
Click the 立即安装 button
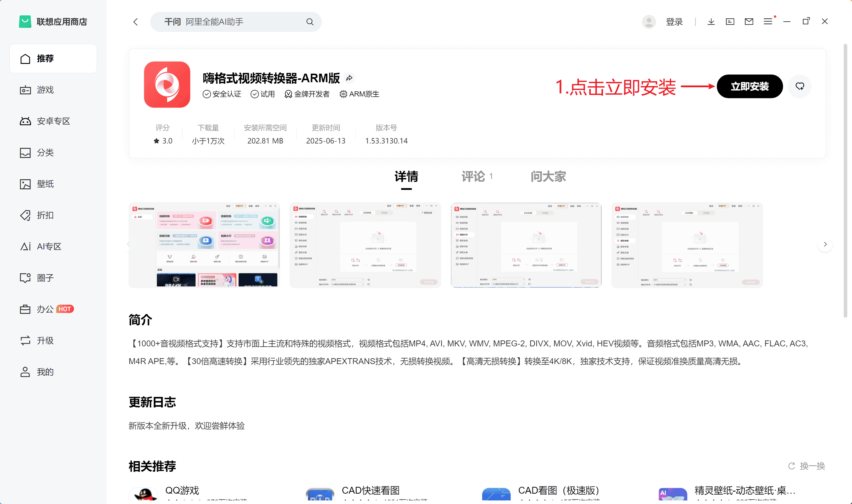pos(750,86)
